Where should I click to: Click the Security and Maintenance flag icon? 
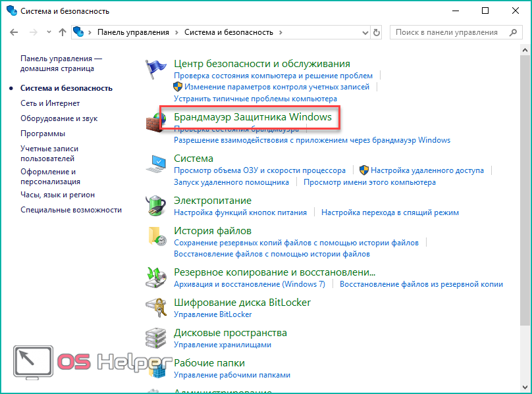pos(156,69)
